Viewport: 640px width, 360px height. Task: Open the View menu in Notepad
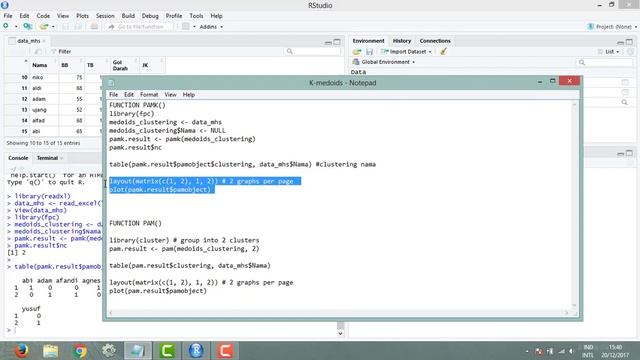click(170, 95)
